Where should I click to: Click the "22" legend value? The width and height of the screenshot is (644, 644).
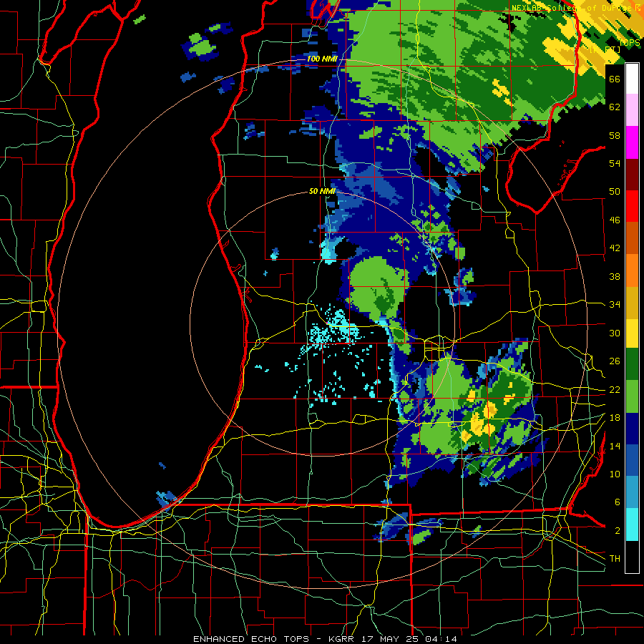click(x=615, y=390)
